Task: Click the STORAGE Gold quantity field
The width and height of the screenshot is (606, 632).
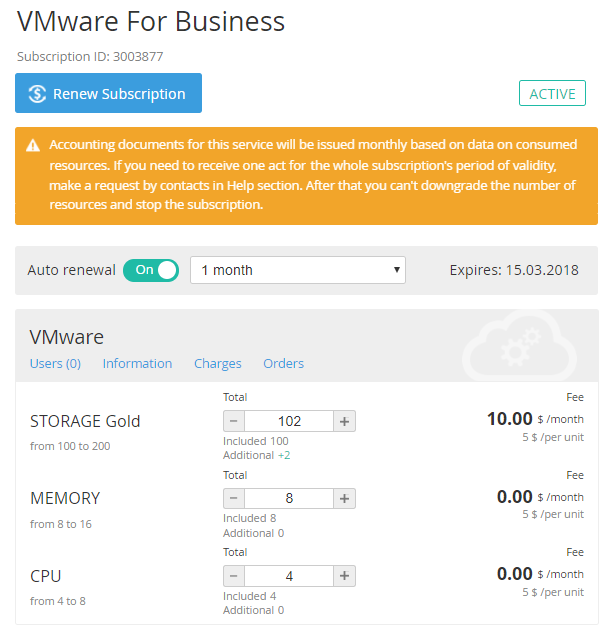Action: click(289, 421)
